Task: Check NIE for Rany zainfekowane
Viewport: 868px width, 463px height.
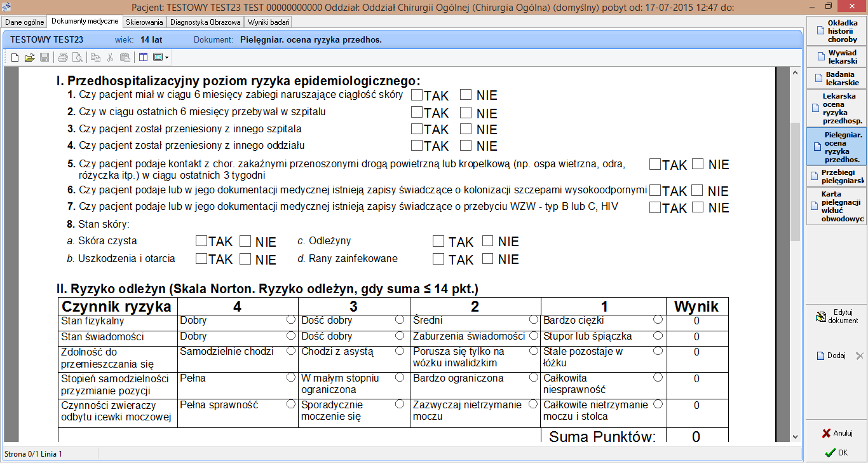Action: point(488,258)
